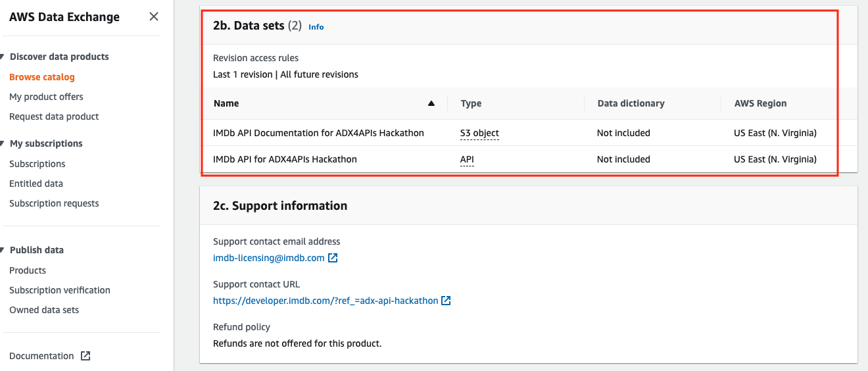Viewport: 868px width, 371px height.
Task: Go to Subscription verification
Action: click(60, 290)
